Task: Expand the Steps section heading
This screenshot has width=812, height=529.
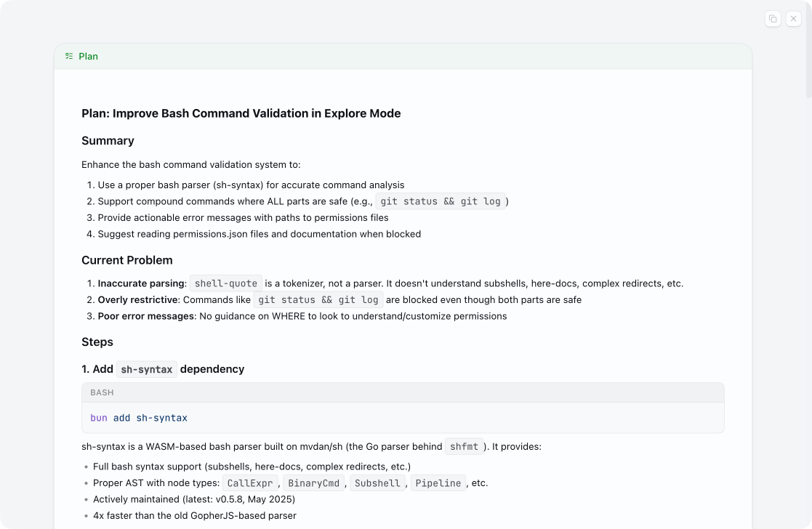Action: coord(97,342)
